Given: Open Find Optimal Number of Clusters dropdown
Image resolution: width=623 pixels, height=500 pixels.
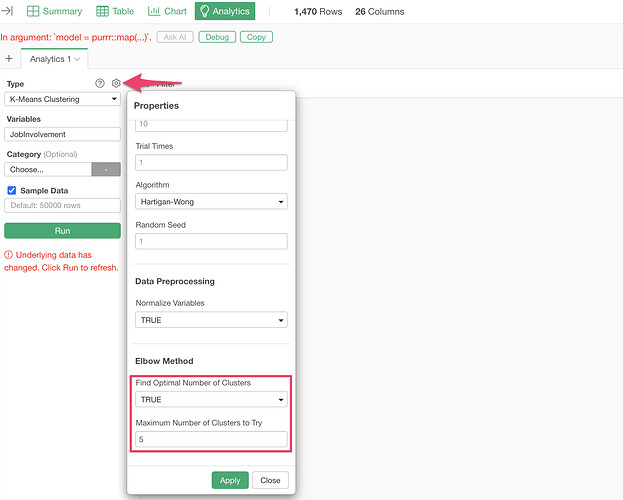Looking at the screenshot, I should (211, 399).
